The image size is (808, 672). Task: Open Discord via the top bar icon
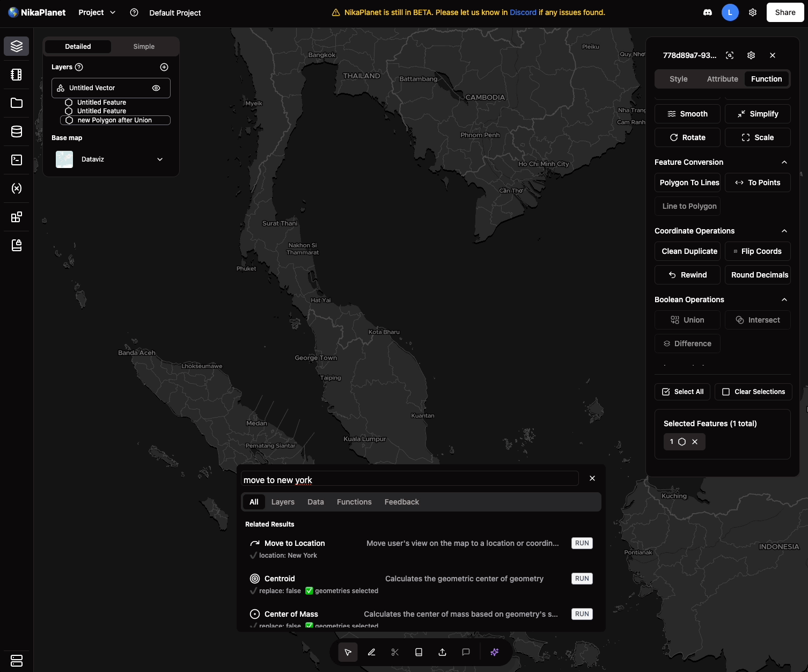(708, 12)
